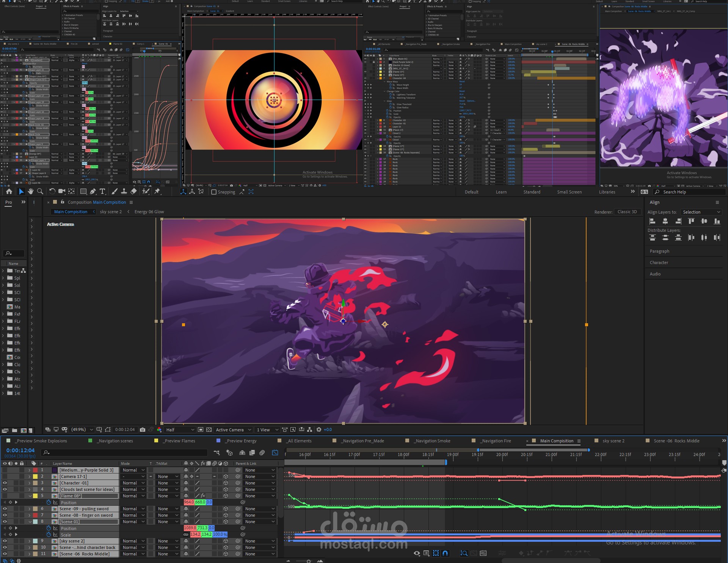Select the Rectangle shape tool
Viewport: 728px width, 563px height.
[83, 192]
